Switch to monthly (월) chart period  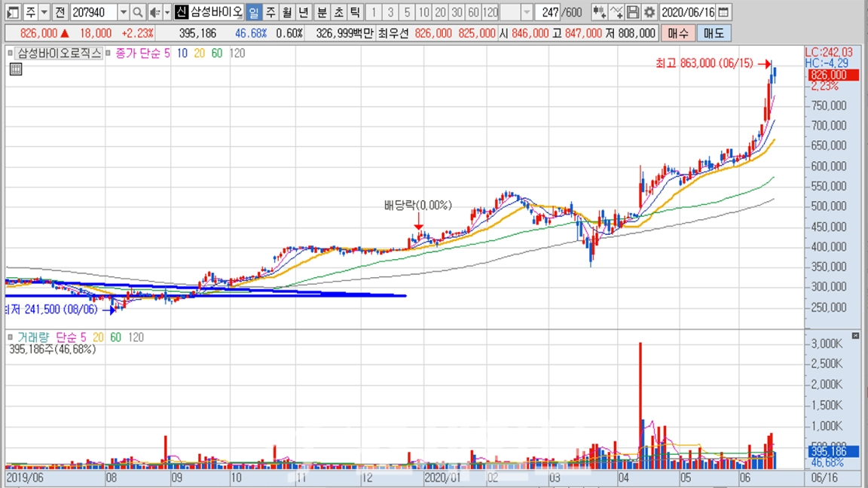point(286,12)
